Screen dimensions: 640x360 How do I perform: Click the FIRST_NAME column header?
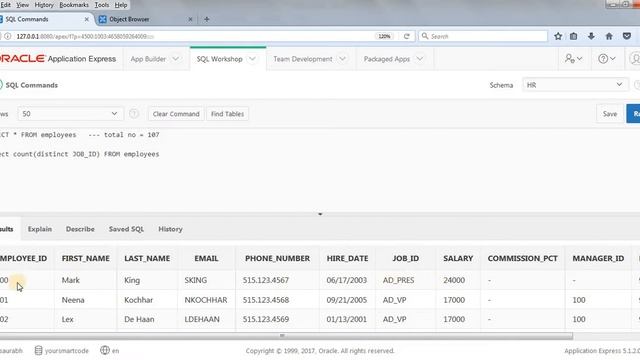click(86, 258)
